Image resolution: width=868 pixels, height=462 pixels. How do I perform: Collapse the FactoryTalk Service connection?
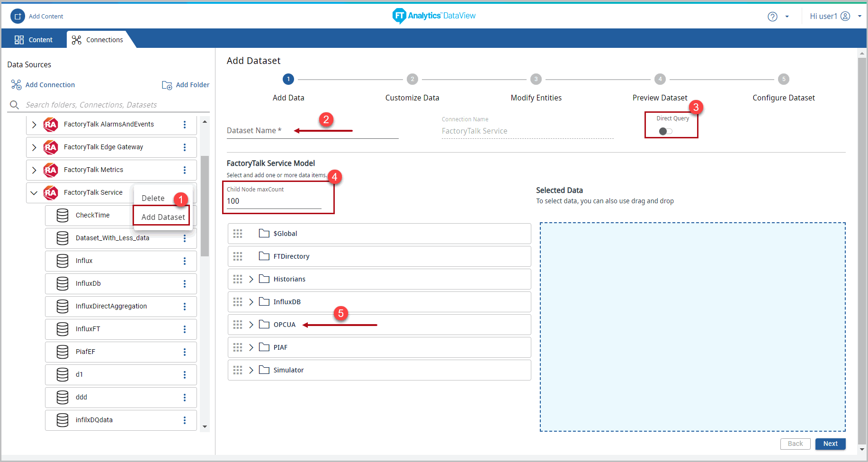click(34, 193)
